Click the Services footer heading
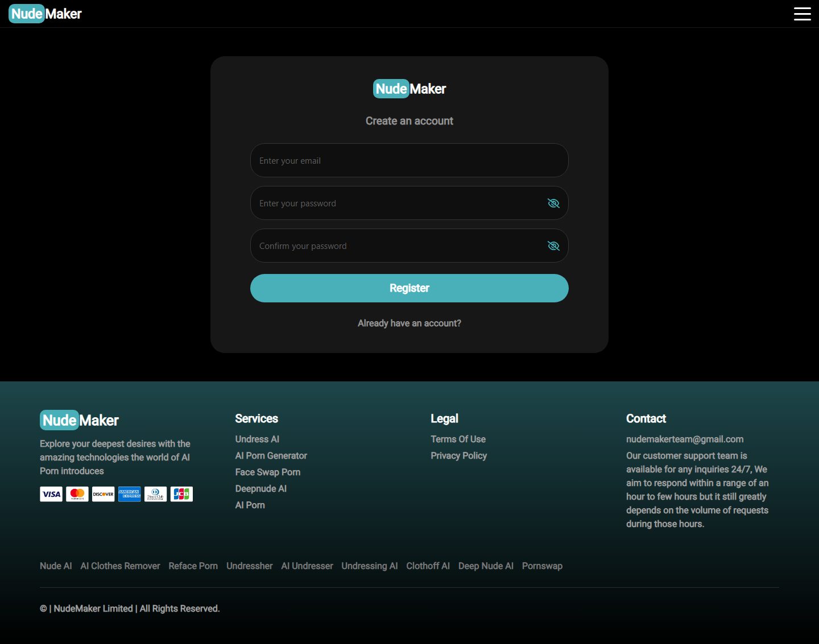This screenshot has height=644, width=819. click(257, 418)
